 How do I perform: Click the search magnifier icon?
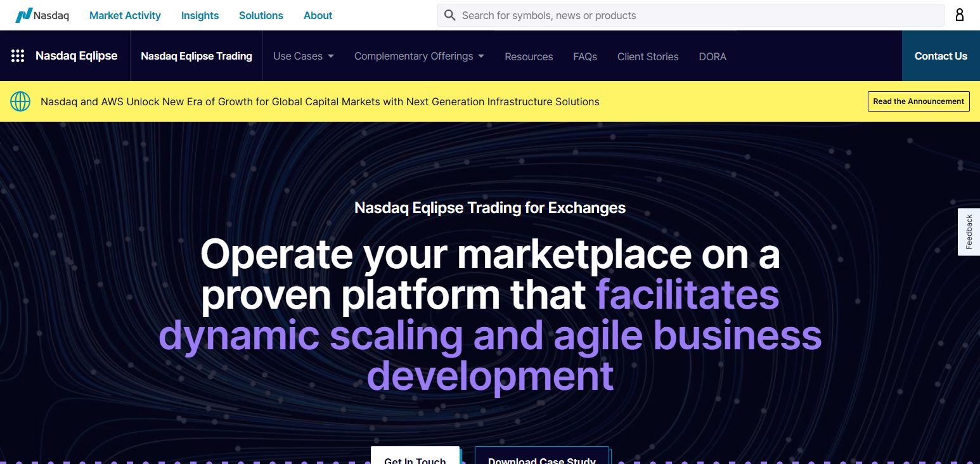450,15
